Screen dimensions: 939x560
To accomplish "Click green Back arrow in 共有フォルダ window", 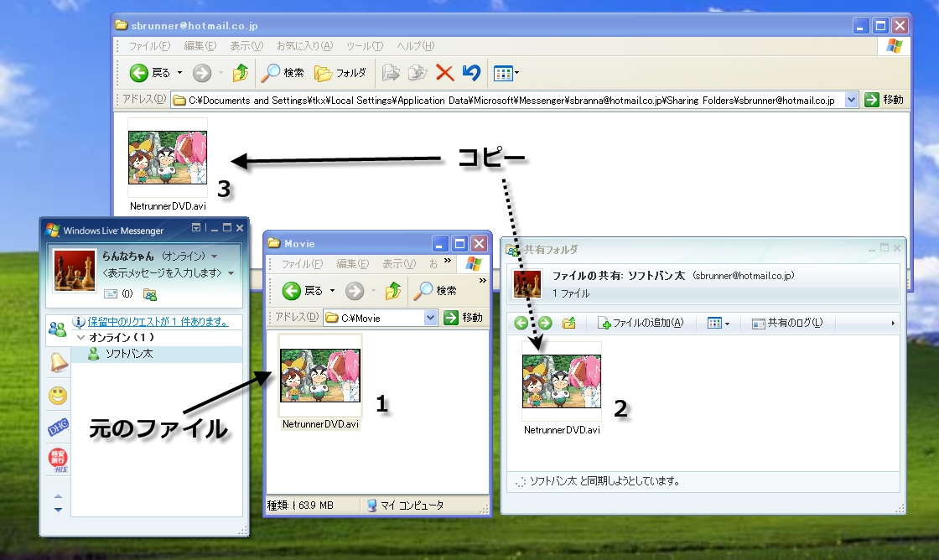I will [x=521, y=324].
